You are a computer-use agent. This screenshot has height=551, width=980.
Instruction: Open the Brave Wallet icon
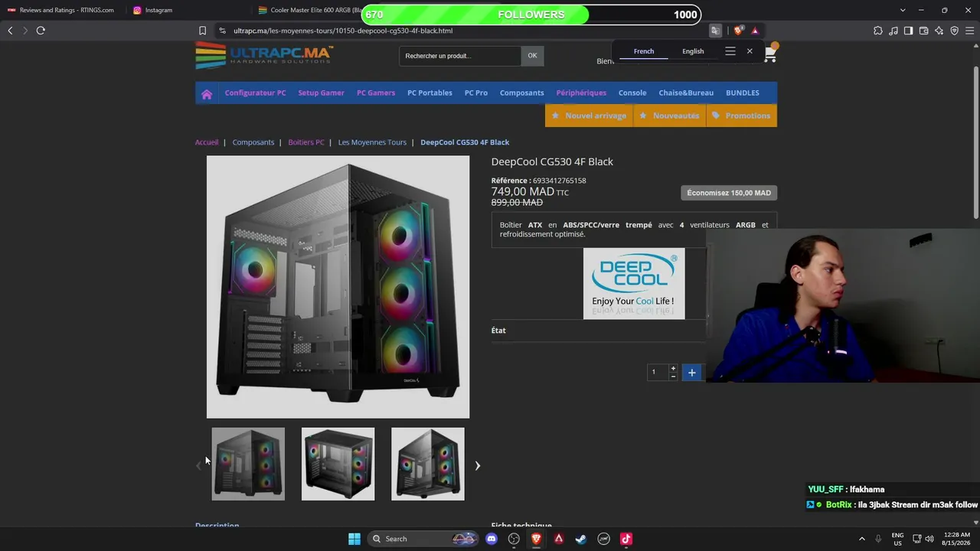tap(923, 31)
